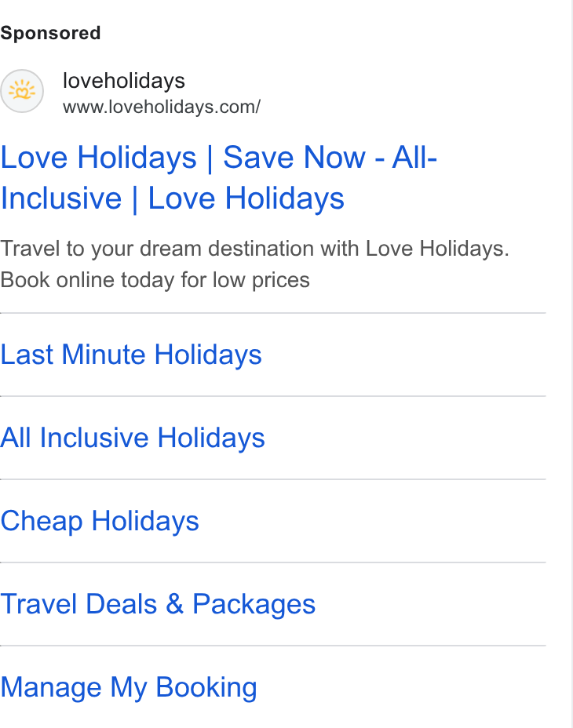Viewport: 573px width, 728px height.
Task: Open the Manage My Booking link
Action: [129, 688]
